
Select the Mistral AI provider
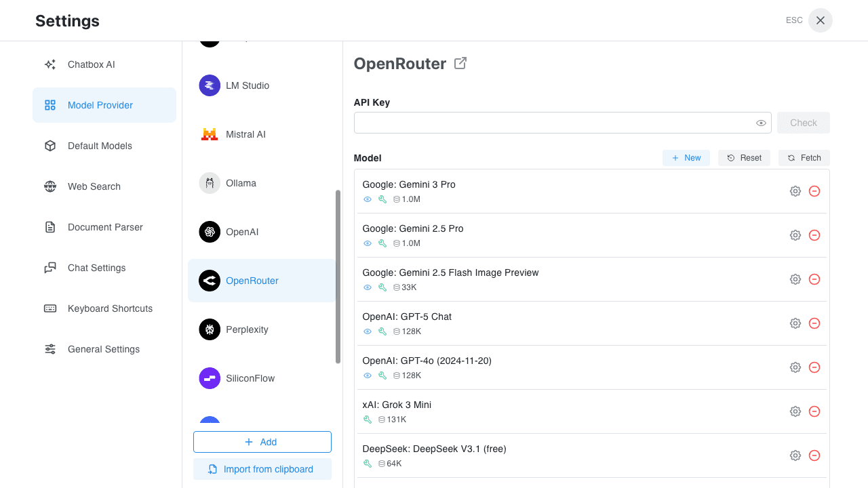(x=245, y=134)
